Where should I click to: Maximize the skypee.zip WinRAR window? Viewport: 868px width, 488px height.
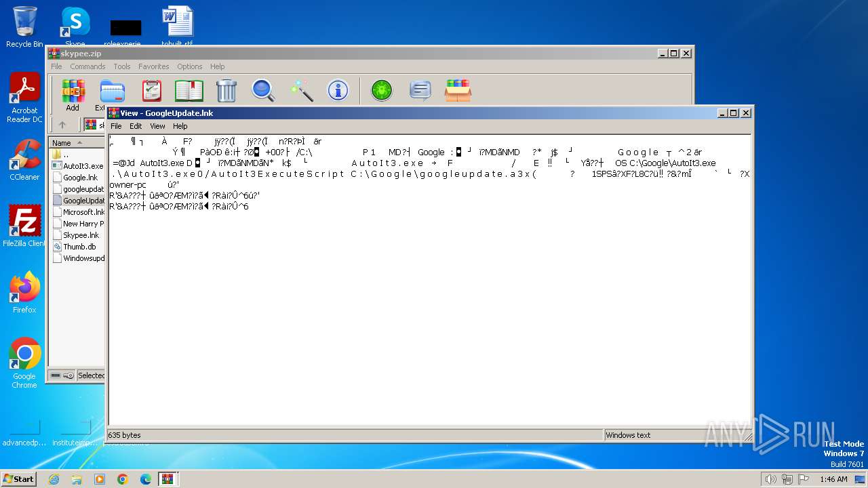674,54
